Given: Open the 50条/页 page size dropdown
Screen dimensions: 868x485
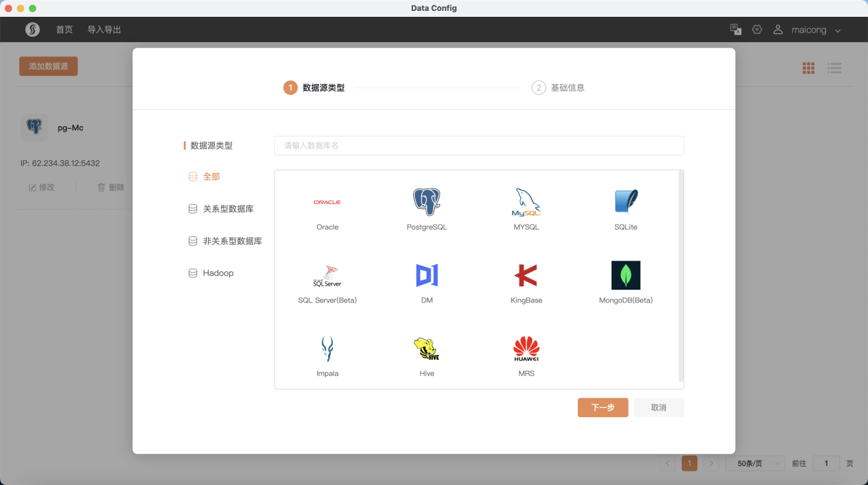Looking at the screenshot, I should 755,463.
